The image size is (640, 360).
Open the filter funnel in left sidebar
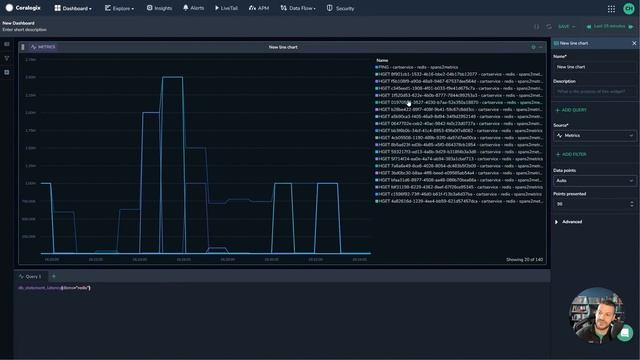7,58
